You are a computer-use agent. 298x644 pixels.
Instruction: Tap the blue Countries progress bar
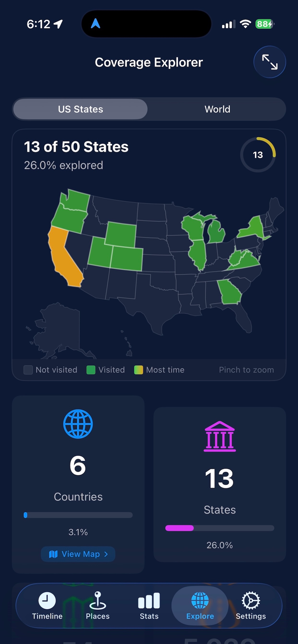point(78,515)
